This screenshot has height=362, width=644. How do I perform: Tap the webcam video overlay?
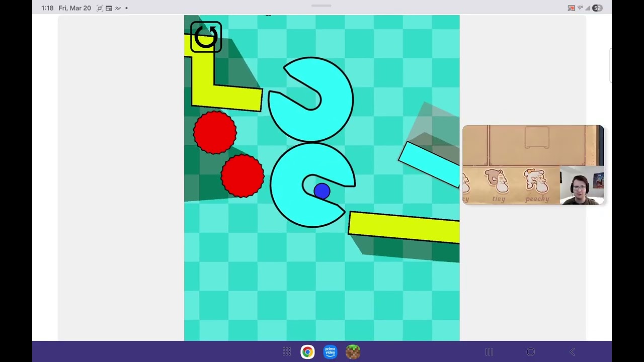[582, 186]
